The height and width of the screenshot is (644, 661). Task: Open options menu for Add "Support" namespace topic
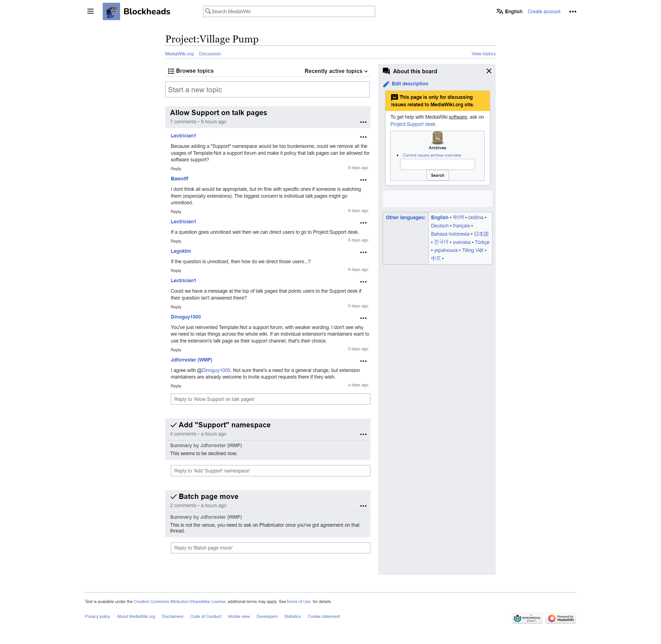click(363, 434)
